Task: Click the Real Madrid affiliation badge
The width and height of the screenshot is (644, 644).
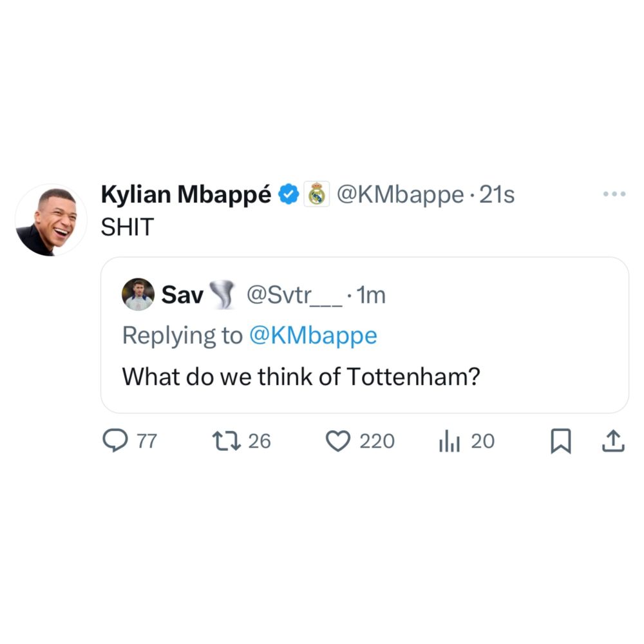Action: pos(316,194)
